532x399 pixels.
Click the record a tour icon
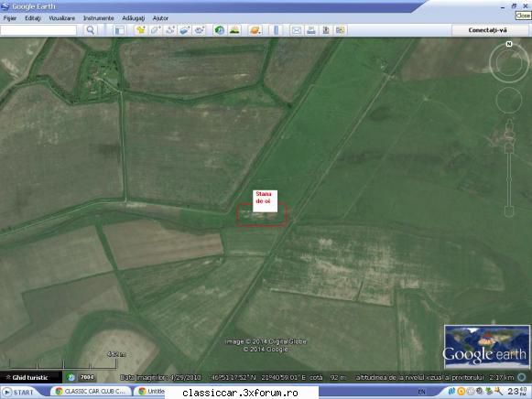tap(200, 30)
